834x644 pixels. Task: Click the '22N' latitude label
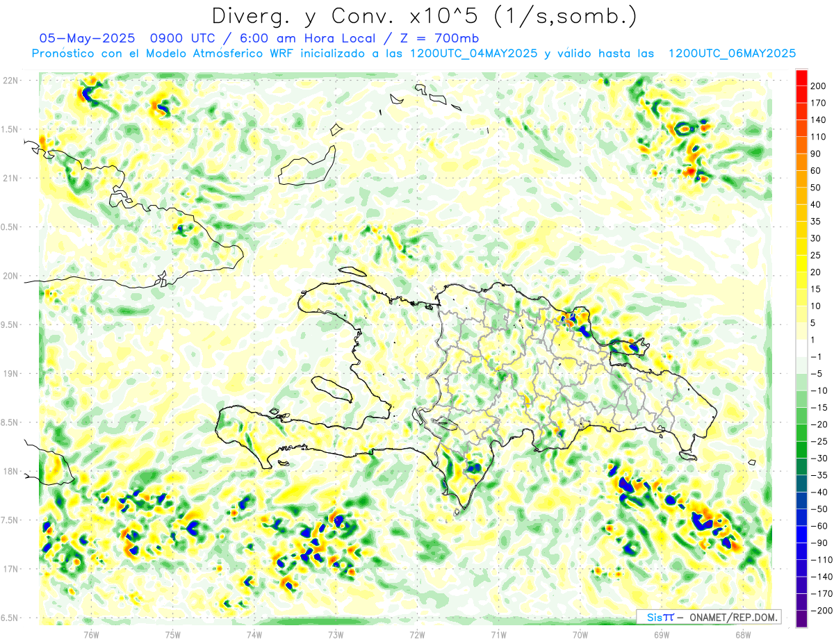coord(10,81)
